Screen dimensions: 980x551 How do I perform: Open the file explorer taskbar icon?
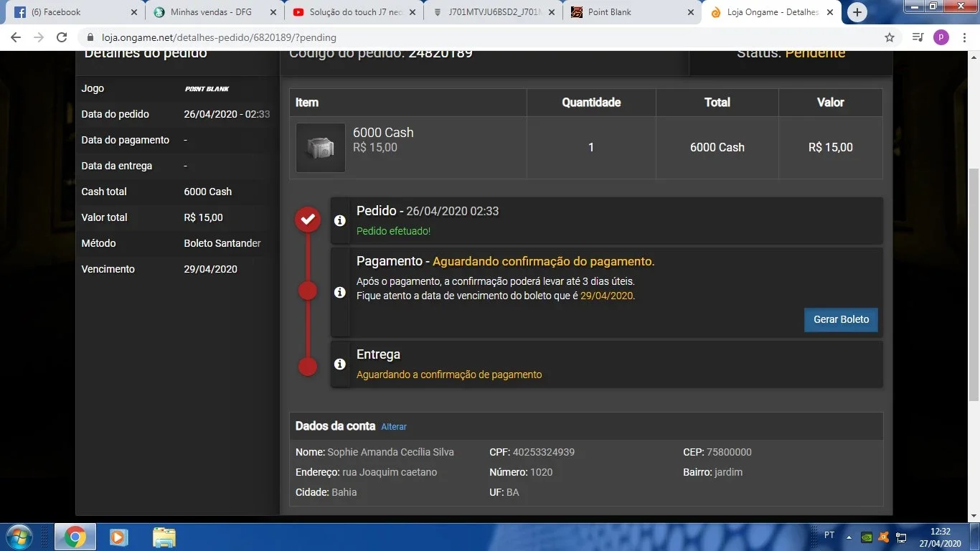pos(164,537)
